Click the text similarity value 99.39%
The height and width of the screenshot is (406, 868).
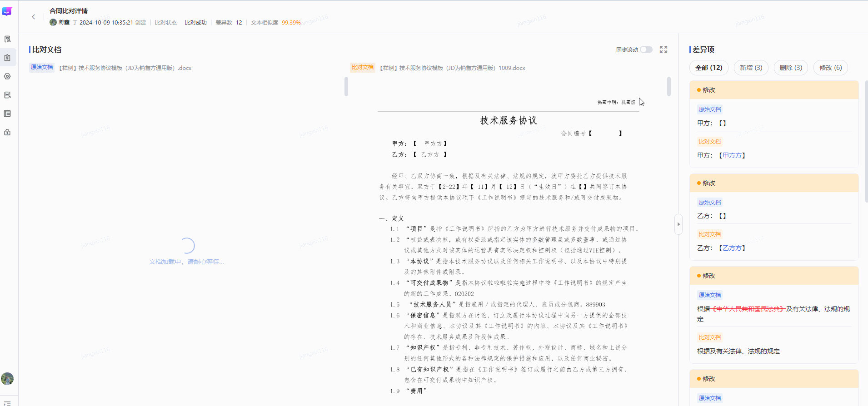pyautogui.click(x=291, y=23)
